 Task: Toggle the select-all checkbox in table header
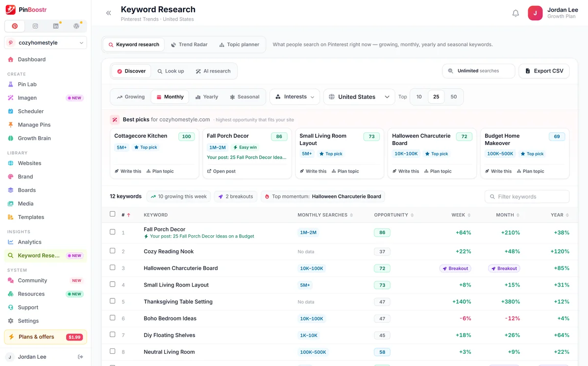click(x=113, y=214)
